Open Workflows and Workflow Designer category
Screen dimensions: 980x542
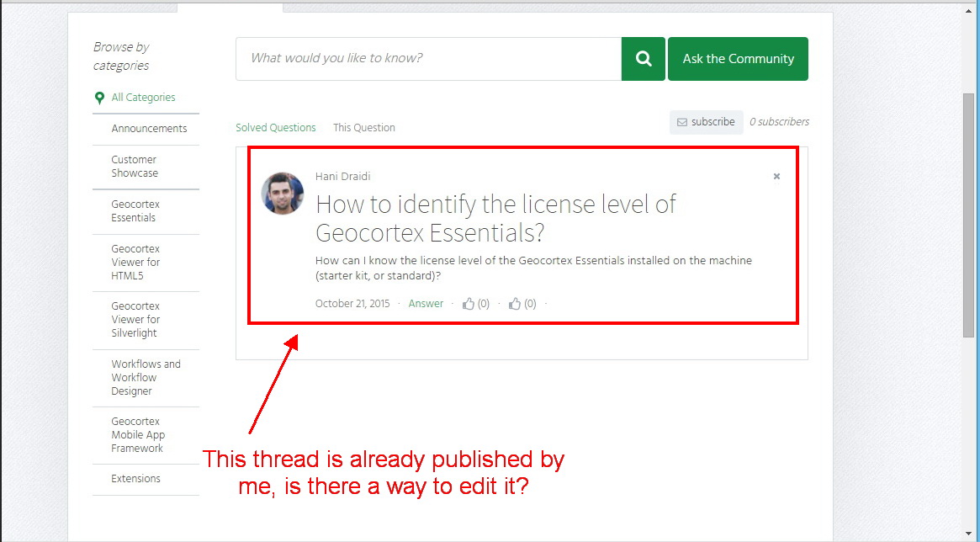(x=146, y=378)
